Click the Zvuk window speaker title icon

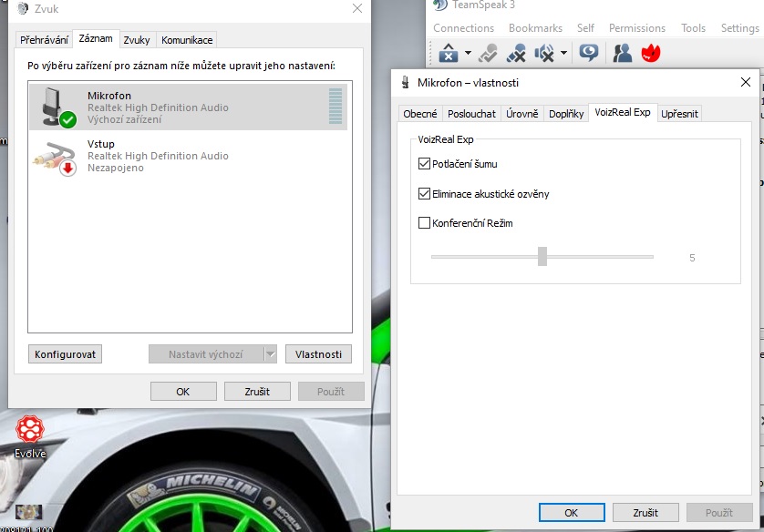point(22,8)
